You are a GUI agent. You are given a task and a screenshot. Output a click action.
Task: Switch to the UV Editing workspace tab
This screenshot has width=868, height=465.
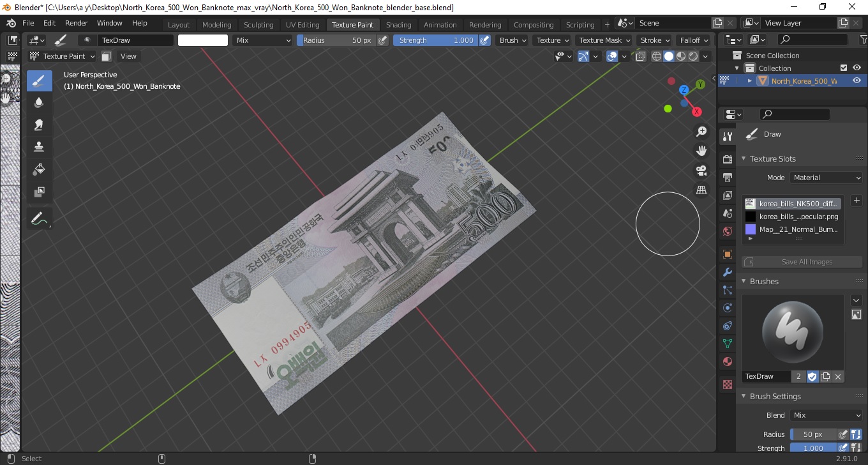(303, 25)
